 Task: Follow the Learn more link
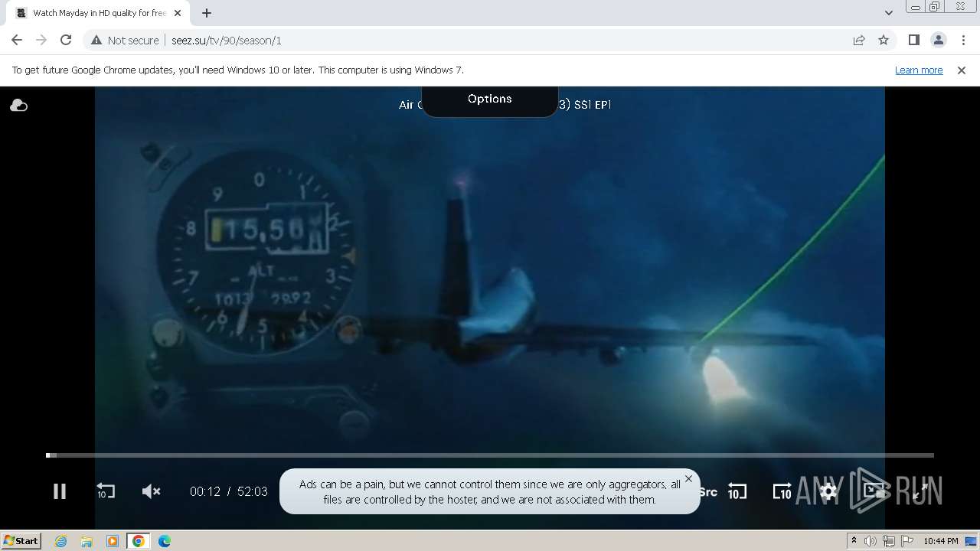point(919,70)
